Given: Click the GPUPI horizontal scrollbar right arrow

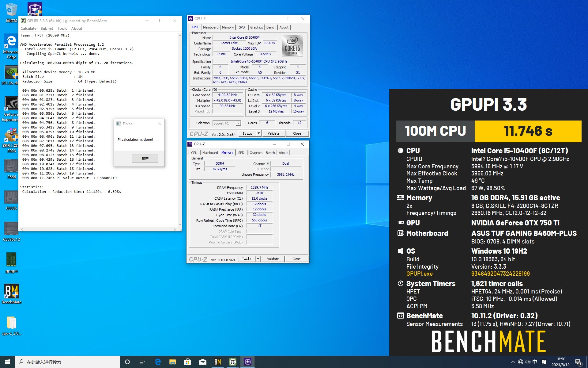Looking at the screenshot, I should tap(175, 229).
